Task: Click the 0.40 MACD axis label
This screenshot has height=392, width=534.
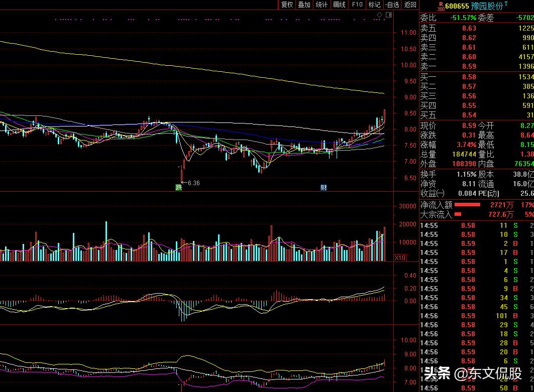Action: (410, 275)
